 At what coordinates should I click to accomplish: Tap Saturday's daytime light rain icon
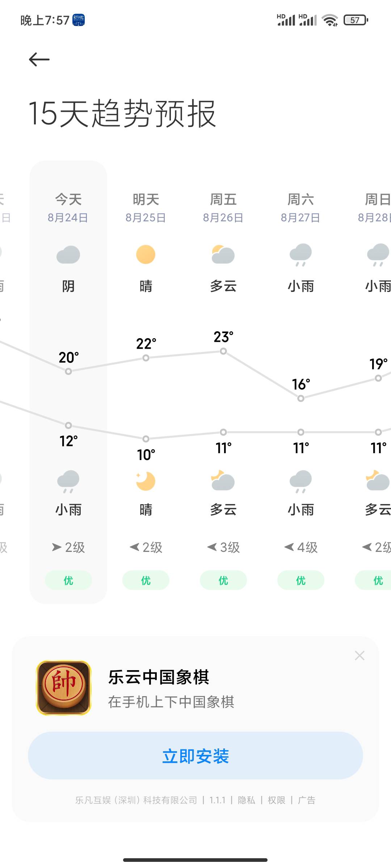tap(300, 255)
